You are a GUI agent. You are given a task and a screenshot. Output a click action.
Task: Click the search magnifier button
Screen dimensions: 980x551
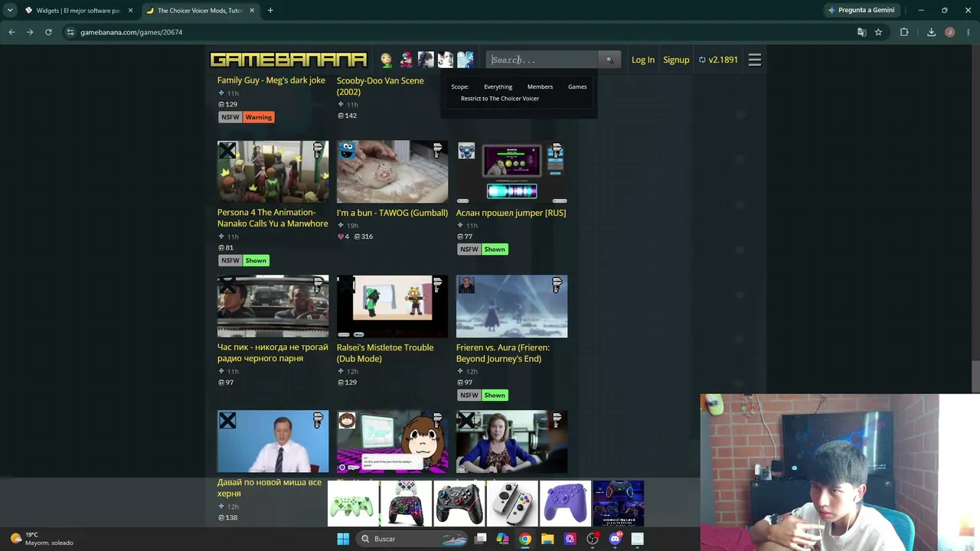pyautogui.click(x=609, y=60)
